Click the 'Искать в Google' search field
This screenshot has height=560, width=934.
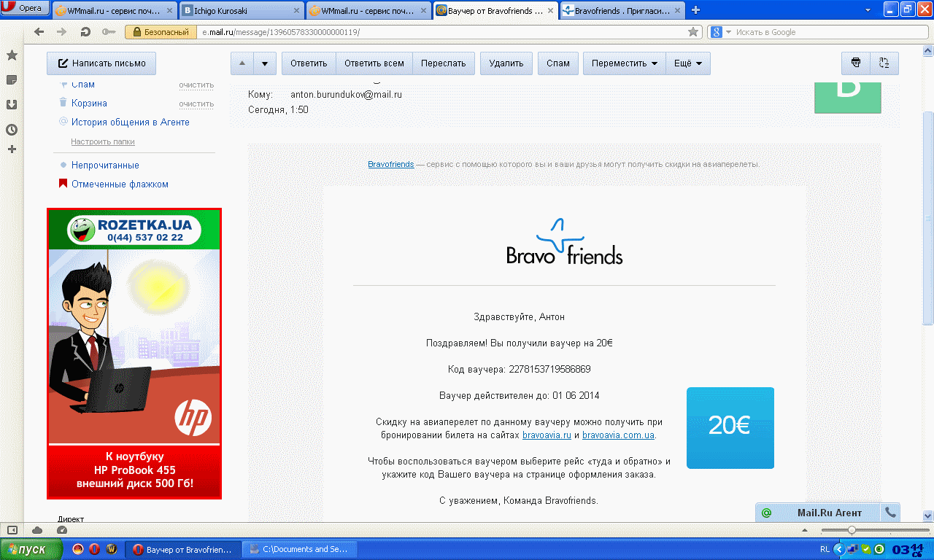pyautogui.click(x=832, y=32)
